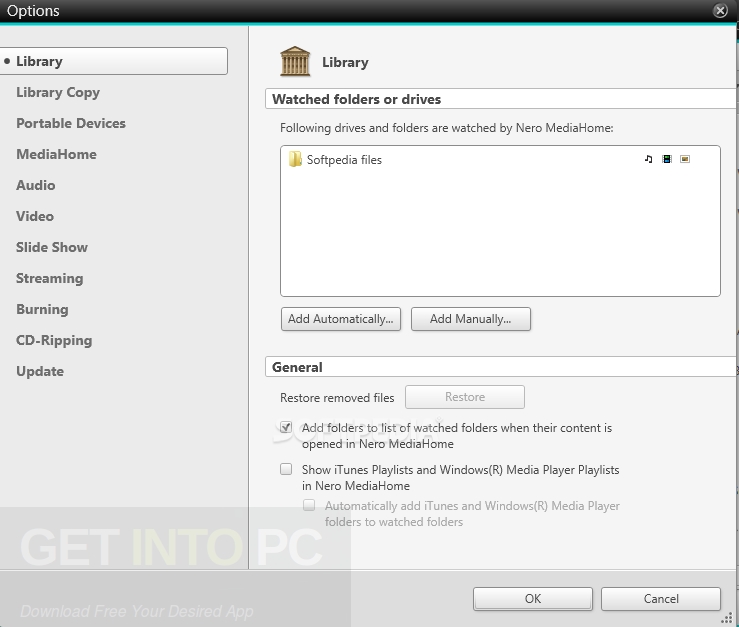Uncheck add folders to watched folders option
The width and height of the screenshot is (739, 627).
(286, 427)
